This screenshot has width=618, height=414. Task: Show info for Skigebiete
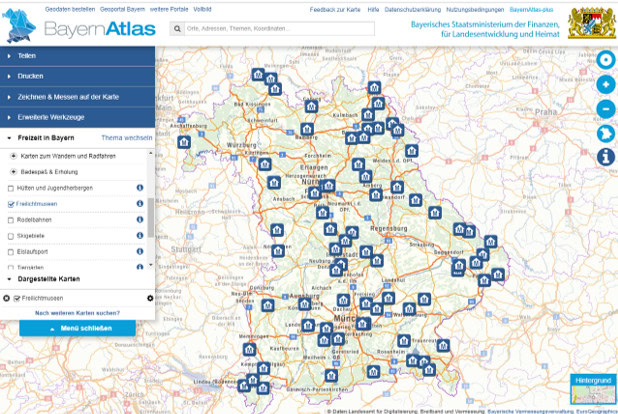coord(140,235)
